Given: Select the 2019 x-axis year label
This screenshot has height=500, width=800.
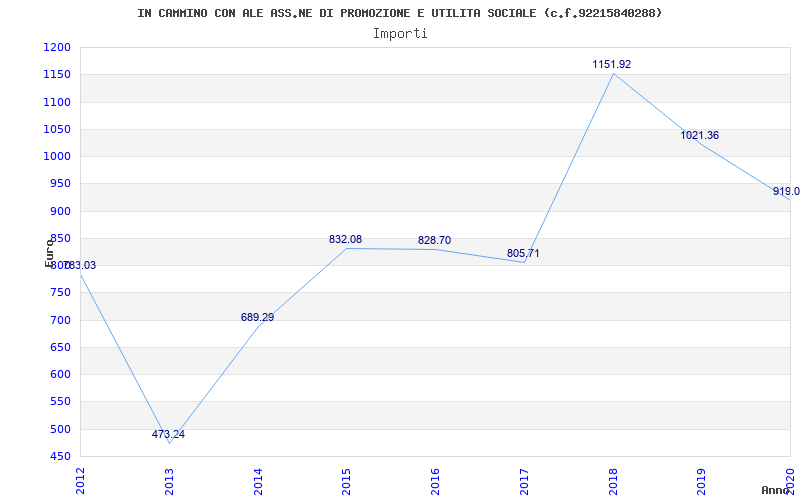Looking at the screenshot, I should pos(702,481).
